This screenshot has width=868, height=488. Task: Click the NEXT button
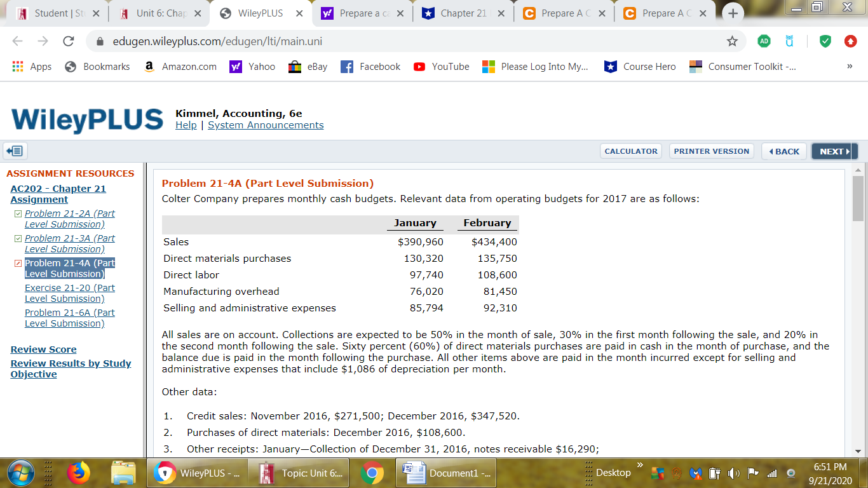coord(834,151)
